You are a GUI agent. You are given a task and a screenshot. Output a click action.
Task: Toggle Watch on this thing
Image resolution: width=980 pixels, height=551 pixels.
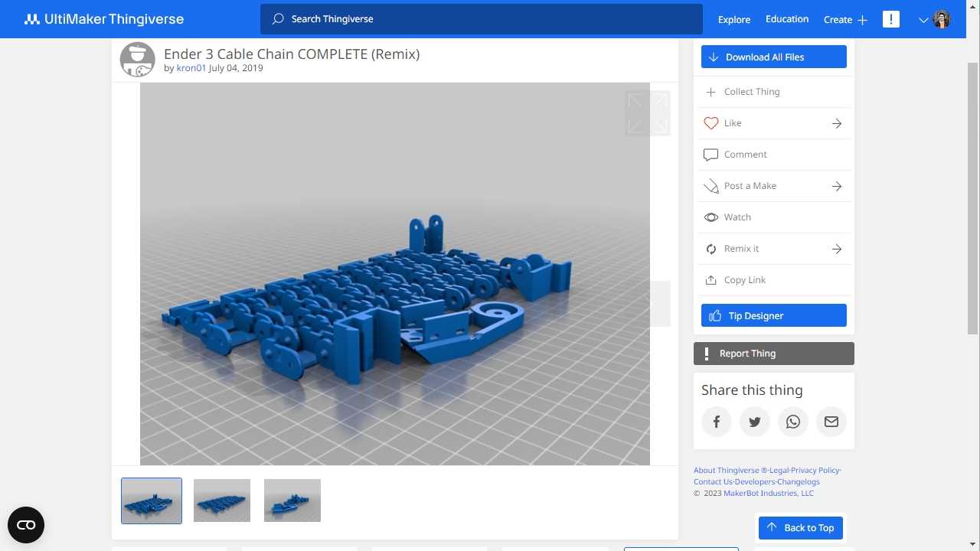pos(737,217)
